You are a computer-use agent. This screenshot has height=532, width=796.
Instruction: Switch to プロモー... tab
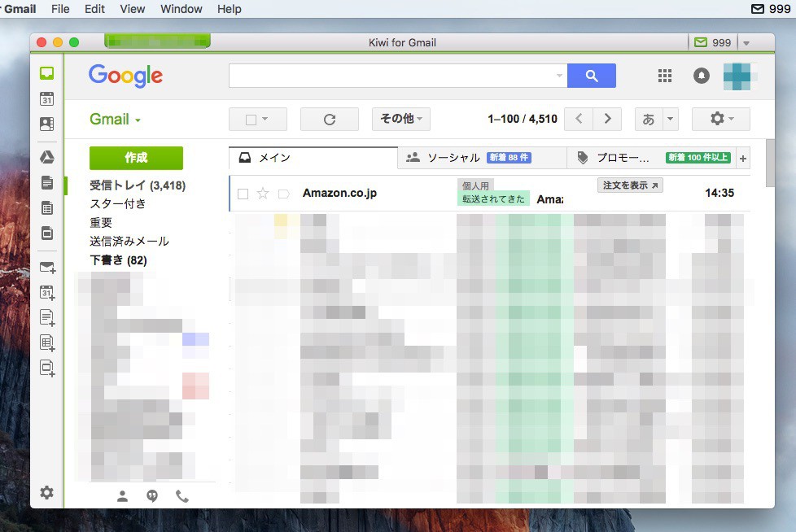(652, 158)
